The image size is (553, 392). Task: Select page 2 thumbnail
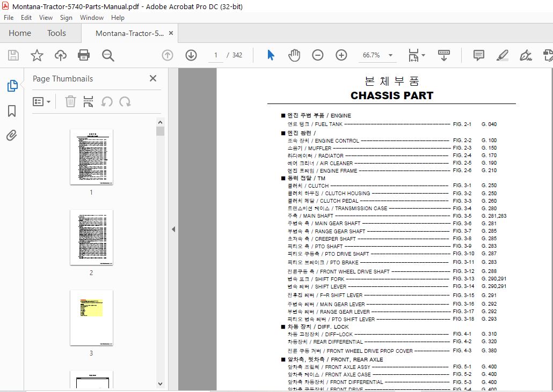(91, 238)
